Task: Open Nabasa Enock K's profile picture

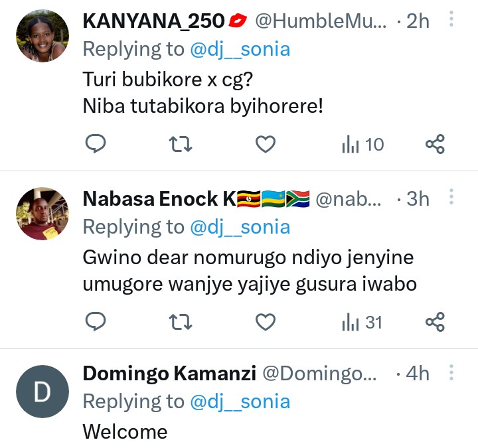Action: click(x=42, y=213)
